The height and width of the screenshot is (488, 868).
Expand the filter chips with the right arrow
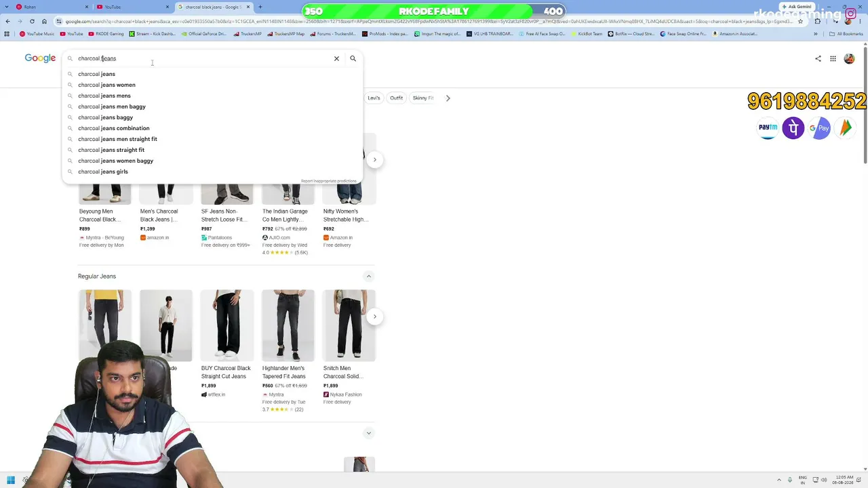coord(448,98)
